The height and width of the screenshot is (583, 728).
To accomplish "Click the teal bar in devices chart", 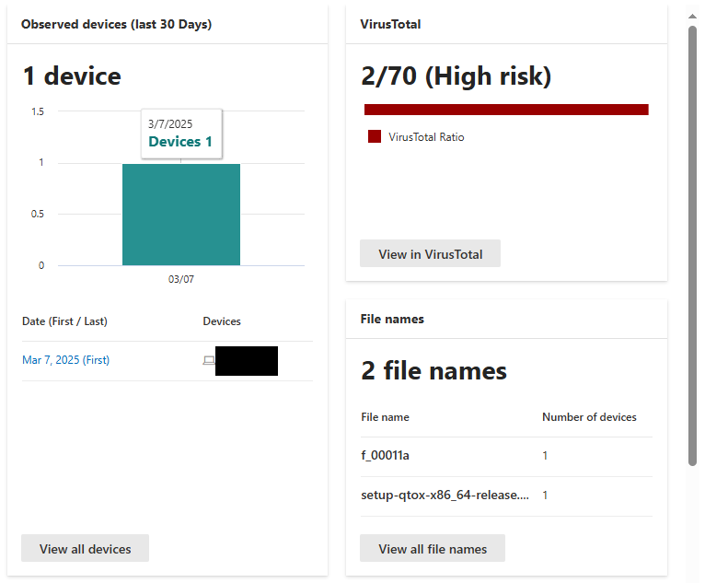I will [181, 215].
